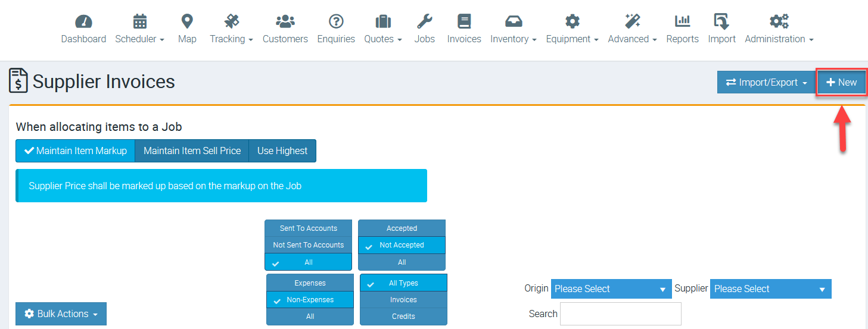Click the 'When allocating items to a Job' text

click(x=99, y=127)
